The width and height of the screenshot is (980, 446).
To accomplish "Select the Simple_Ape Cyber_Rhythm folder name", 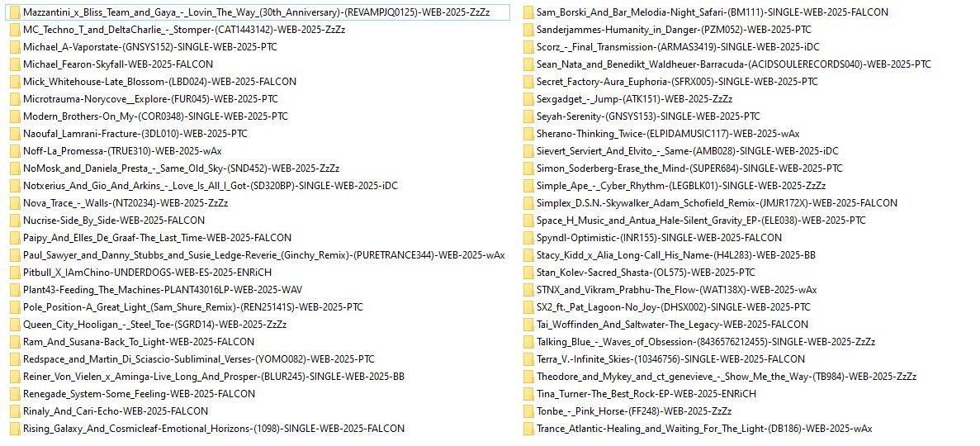I will (x=681, y=186).
